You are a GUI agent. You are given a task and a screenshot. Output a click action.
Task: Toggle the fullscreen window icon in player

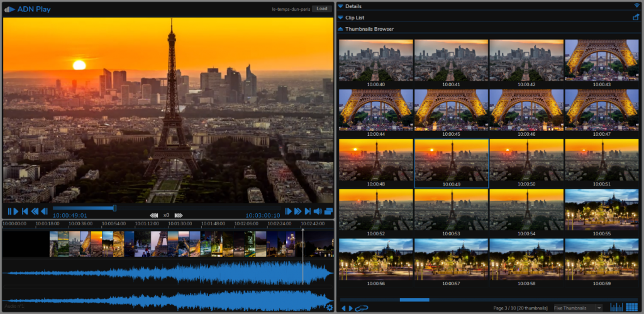[328, 211]
